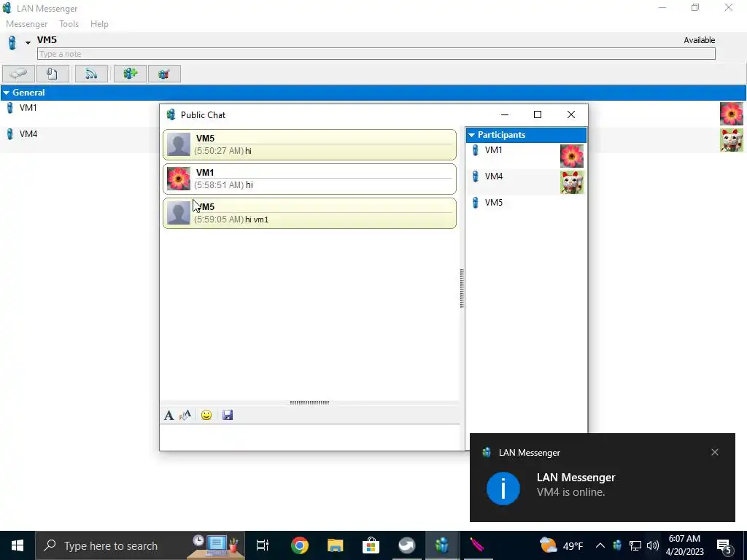Open the font chooser 'A' icon
Viewport: 747px width, 560px height.
pos(169,415)
